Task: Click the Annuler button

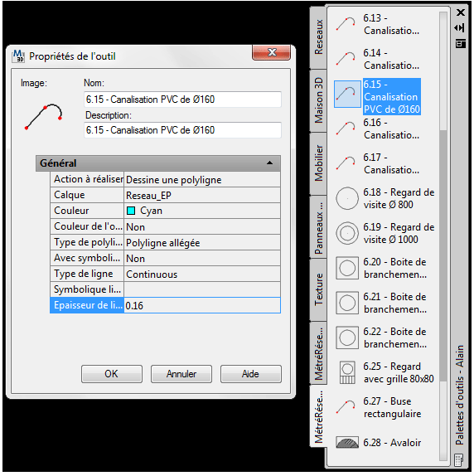Action: [181, 374]
